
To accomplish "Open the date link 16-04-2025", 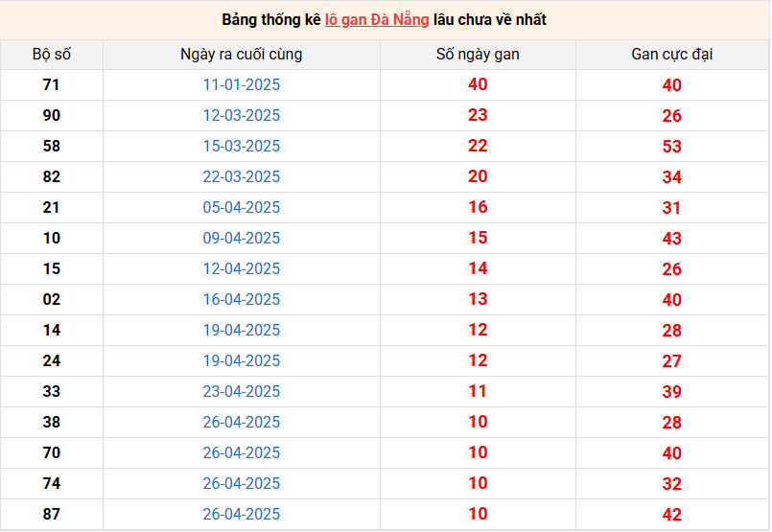I will [242, 299].
